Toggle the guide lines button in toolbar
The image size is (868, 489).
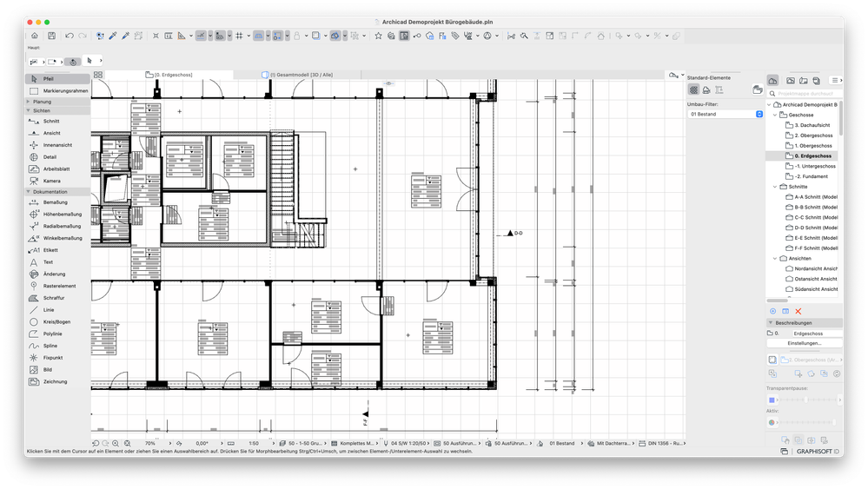coord(201,36)
